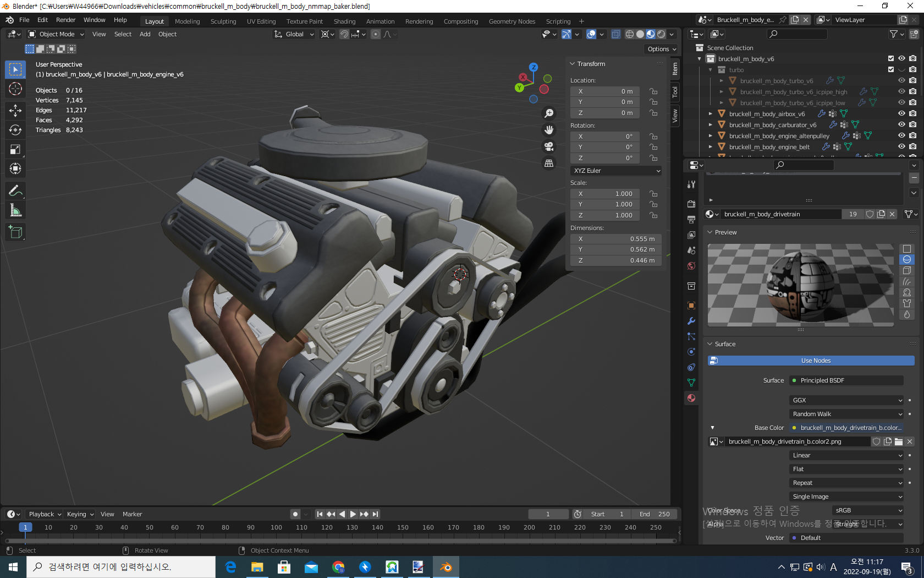Open Material Properties tab icon
The height and width of the screenshot is (578, 924).
click(x=691, y=398)
